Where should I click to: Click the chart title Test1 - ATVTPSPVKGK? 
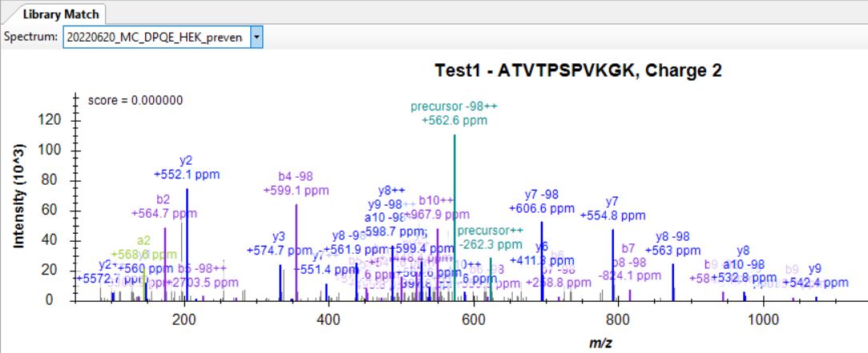point(578,71)
